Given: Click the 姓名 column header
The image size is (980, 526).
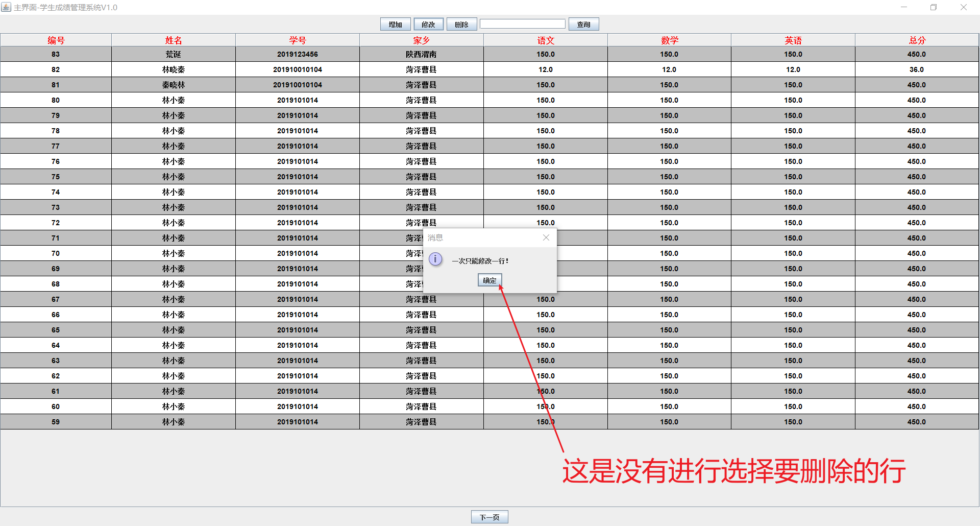Looking at the screenshot, I should (174, 40).
